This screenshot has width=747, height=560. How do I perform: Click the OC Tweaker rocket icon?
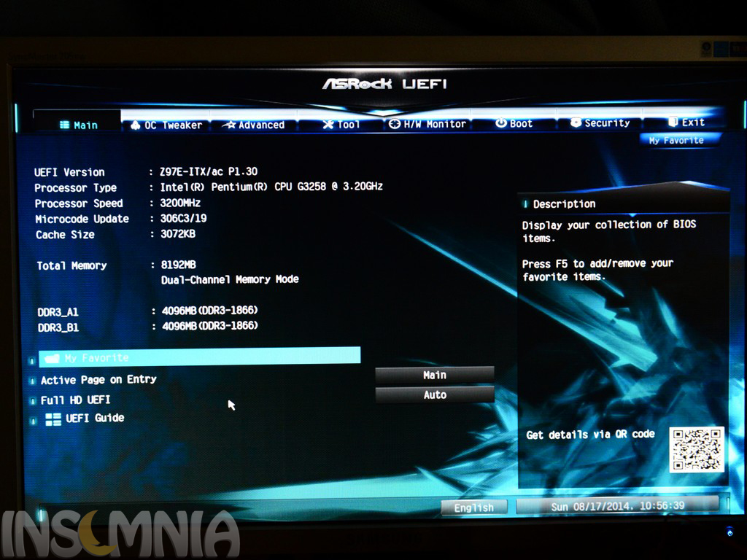(x=135, y=125)
